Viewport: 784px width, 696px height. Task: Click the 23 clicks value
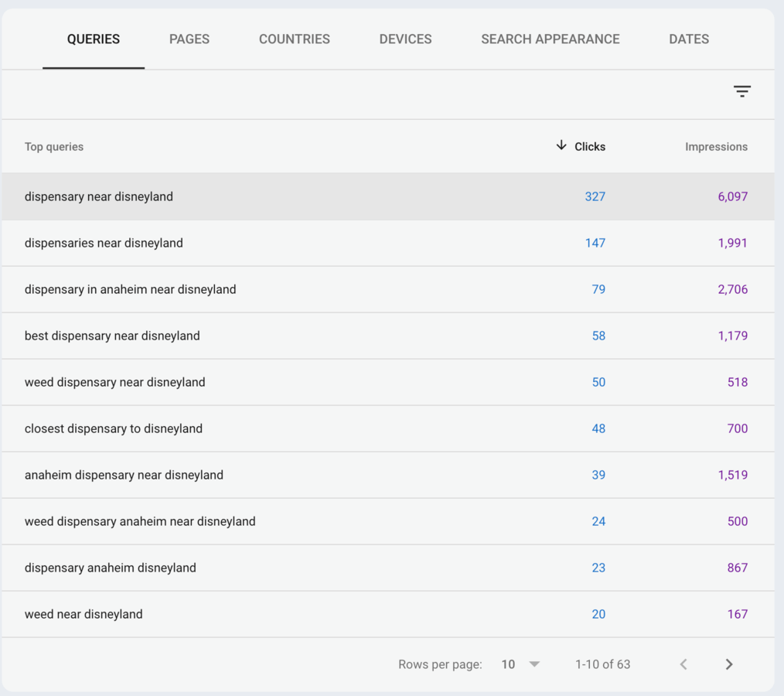(x=598, y=568)
